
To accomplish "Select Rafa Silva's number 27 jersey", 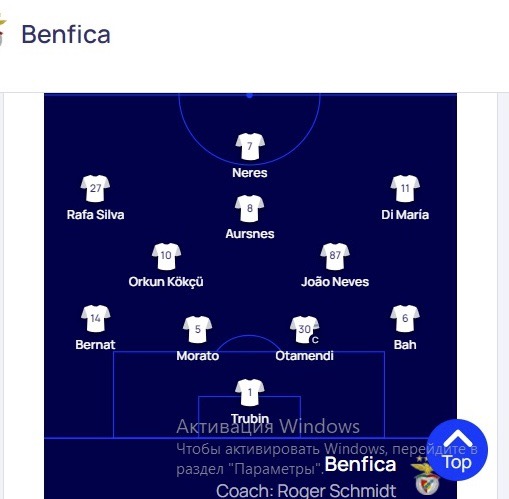I will (x=95, y=188).
